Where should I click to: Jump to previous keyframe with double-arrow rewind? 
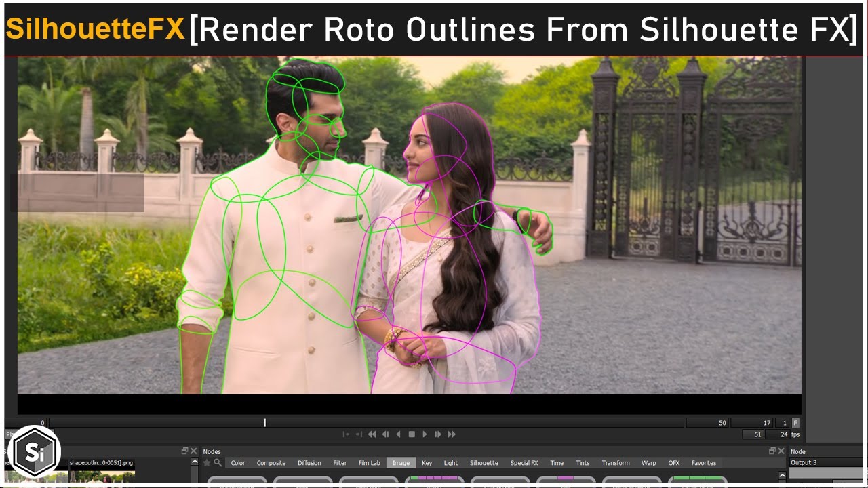click(372, 434)
